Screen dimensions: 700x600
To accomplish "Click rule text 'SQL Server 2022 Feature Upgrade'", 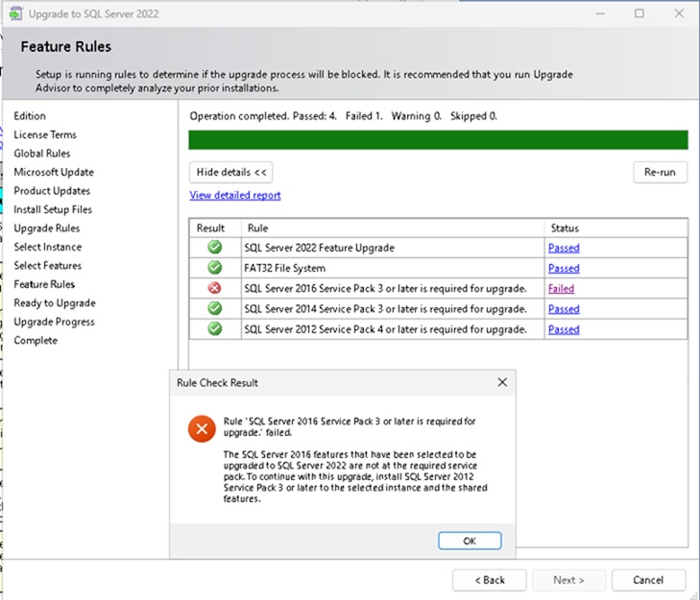I will 319,248.
